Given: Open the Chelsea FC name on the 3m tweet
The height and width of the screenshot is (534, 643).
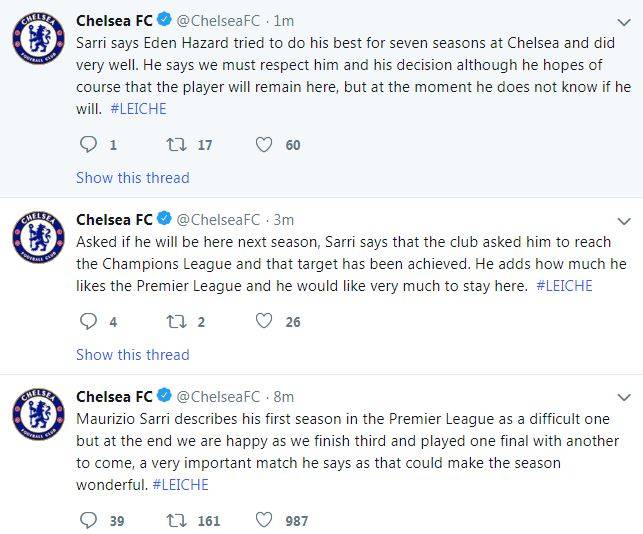Looking at the screenshot, I should (x=114, y=219).
